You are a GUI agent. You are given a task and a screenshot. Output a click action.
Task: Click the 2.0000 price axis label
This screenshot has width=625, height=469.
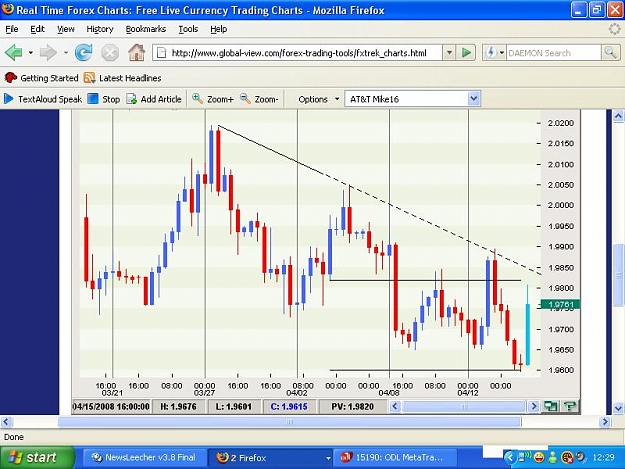point(560,205)
